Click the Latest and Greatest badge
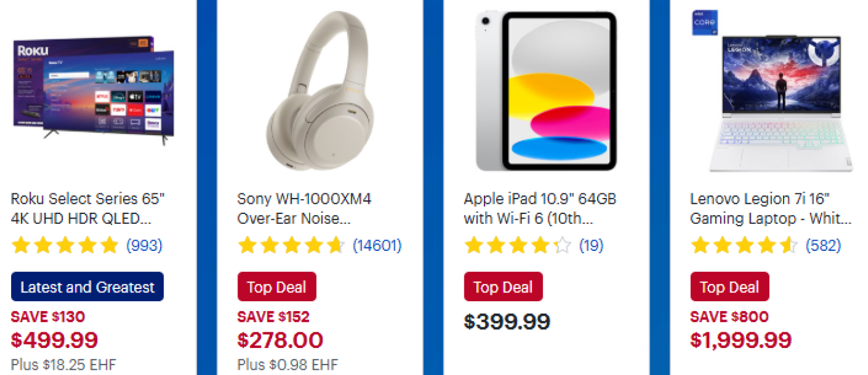This screenshot has width=868, height=375. click(x=87, y=287)
